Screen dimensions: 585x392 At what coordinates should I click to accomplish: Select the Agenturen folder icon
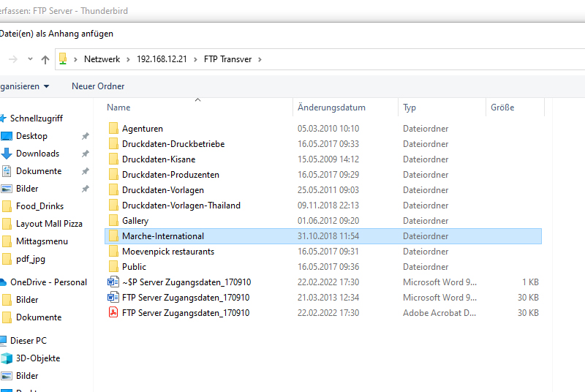pos(113,129)
